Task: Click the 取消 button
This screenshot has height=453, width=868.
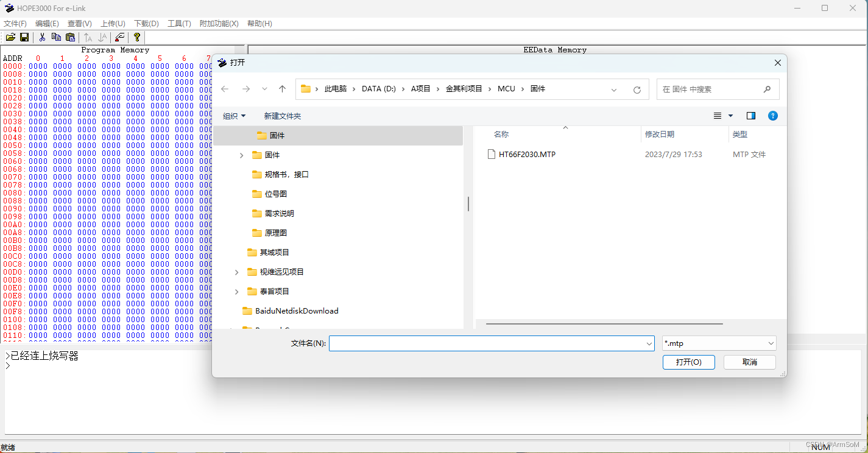Action: [x=750, y=362]
